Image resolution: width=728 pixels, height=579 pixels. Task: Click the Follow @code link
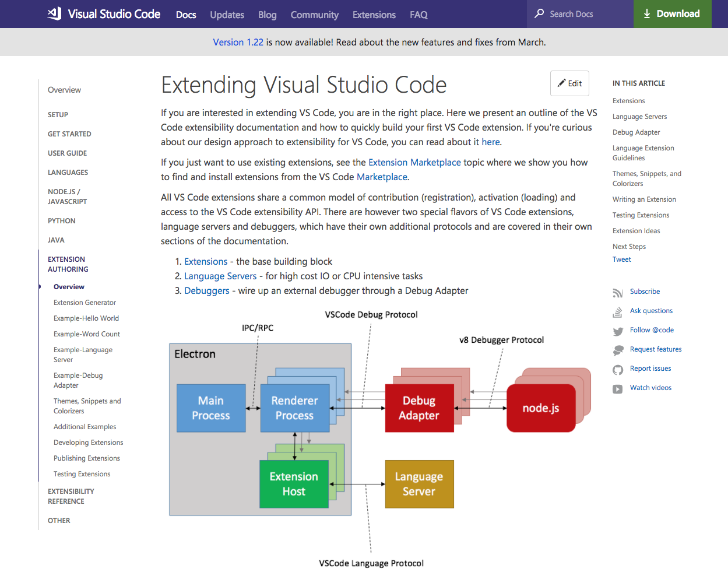click(652, 330)
